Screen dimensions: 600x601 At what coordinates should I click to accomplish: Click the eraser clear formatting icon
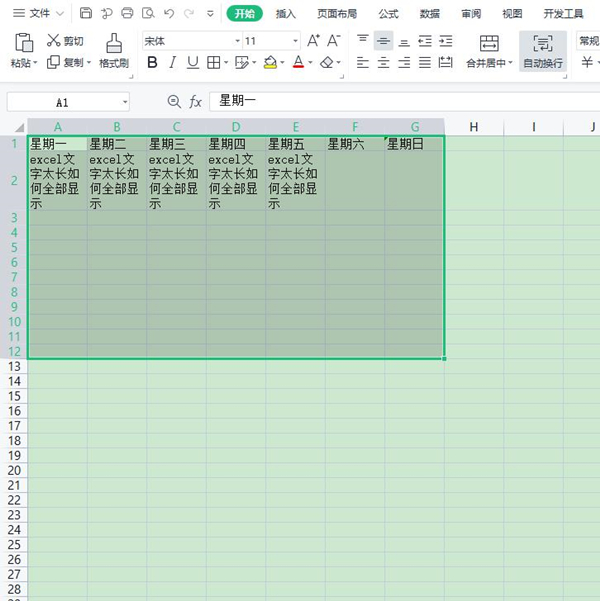(x=324, y=62)
